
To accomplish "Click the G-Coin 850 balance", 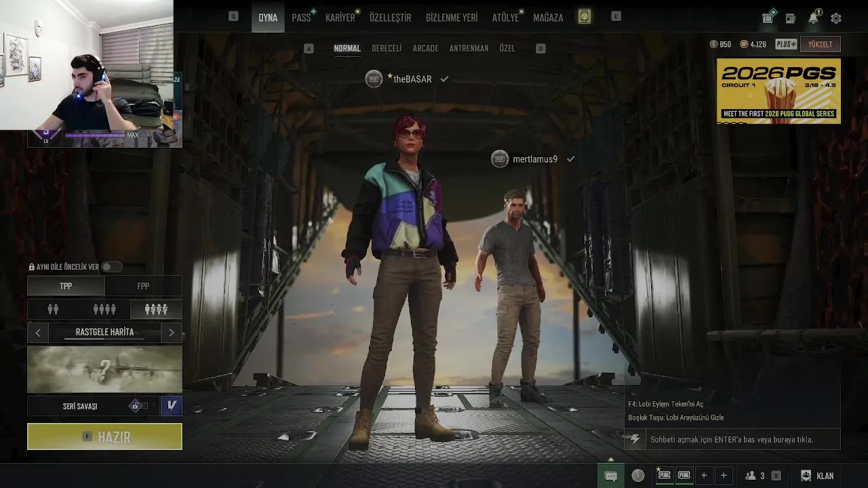I will tap(720, 44).
